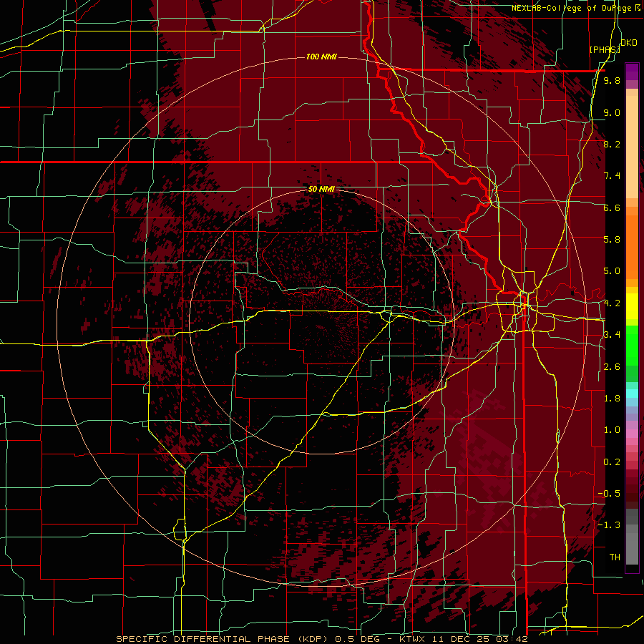
Task: Click the Specific Differential Phase caption text
Action: pyautogui.click(x=321, y=639)
